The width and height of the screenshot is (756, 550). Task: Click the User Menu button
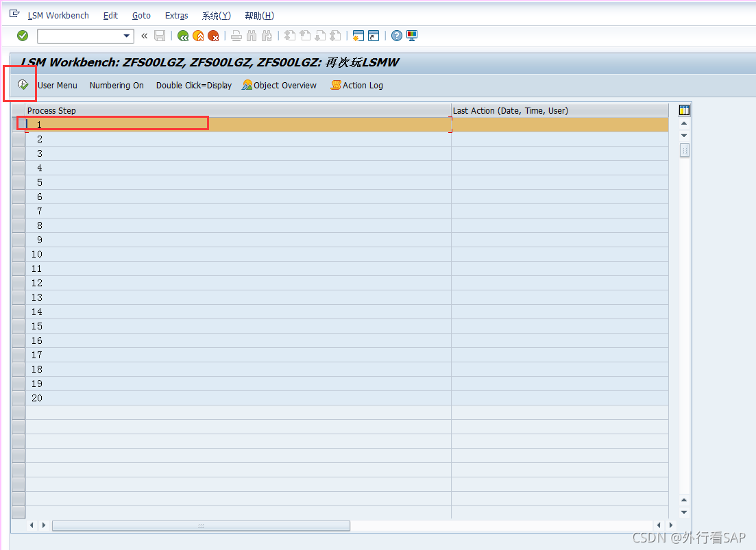click(58, 85)
